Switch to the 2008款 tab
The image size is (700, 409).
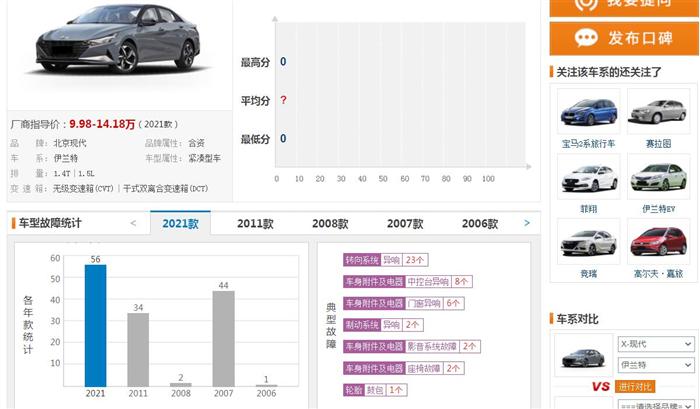pos(330,224)
